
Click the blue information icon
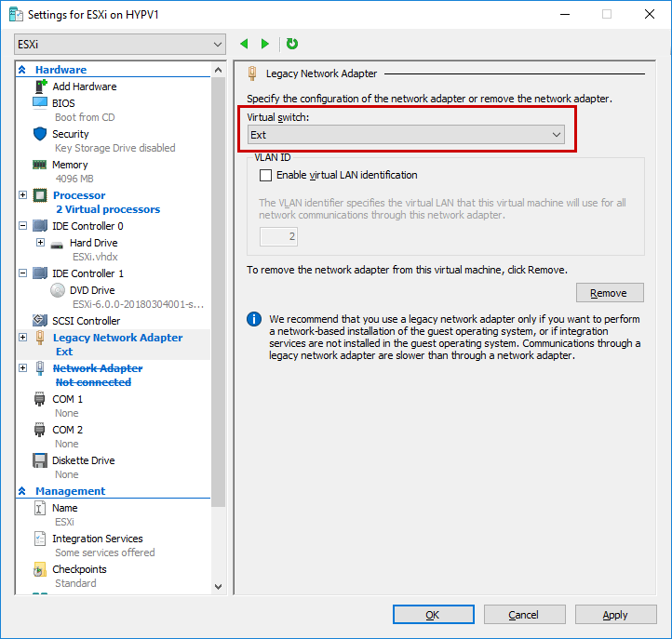tap(254, 319)
